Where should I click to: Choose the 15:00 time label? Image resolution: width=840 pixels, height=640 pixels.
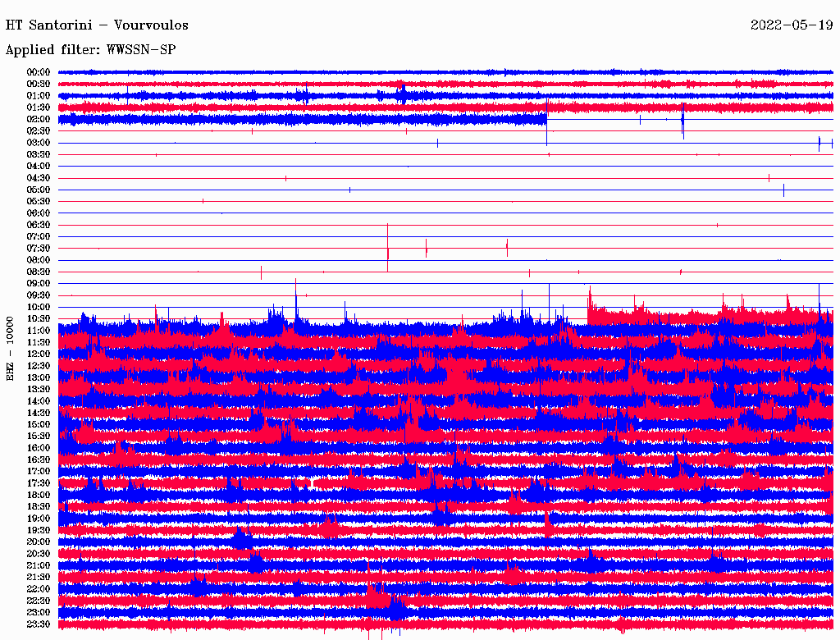tap(39, 425)
